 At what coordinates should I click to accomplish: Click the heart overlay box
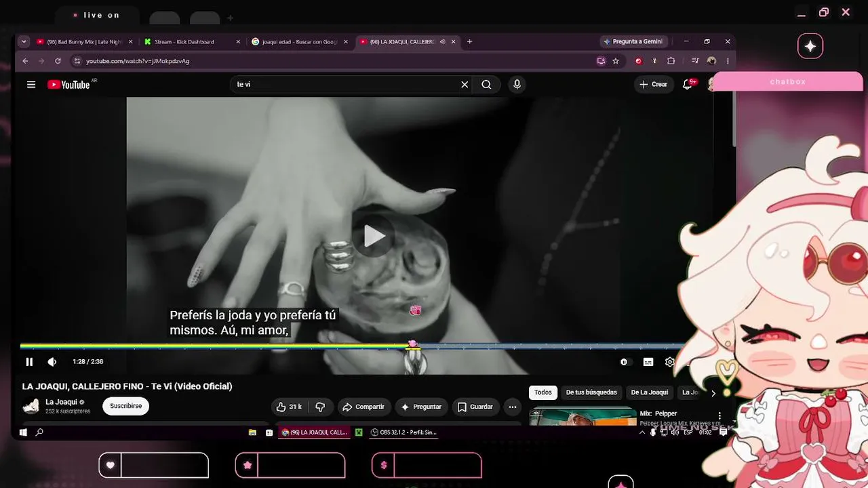tap(154, 465)
